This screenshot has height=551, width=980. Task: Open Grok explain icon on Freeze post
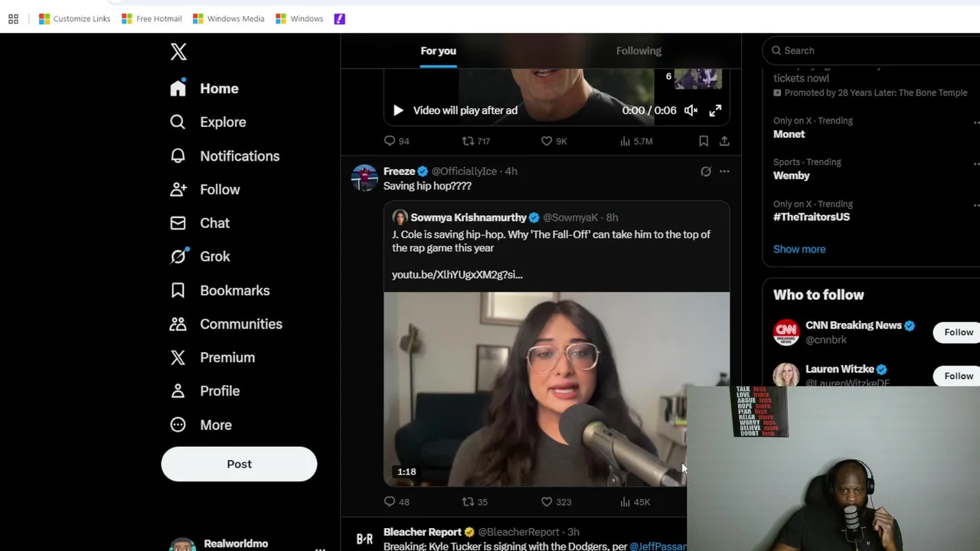[706, 171]
